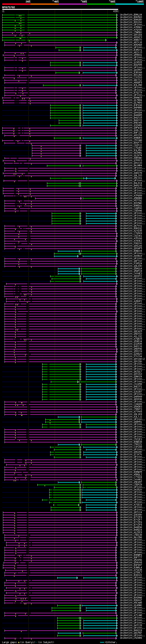Viewport: 146px width, 644px height.
Task: Open hit UniRef100_Q12674
Action: click(131, 156)
